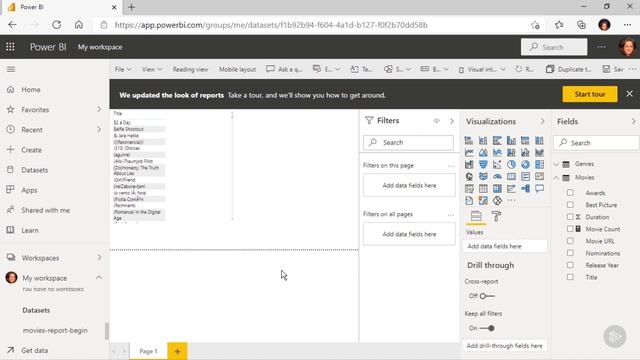
Task: Select the Table visualization
Action: [483, 189]
